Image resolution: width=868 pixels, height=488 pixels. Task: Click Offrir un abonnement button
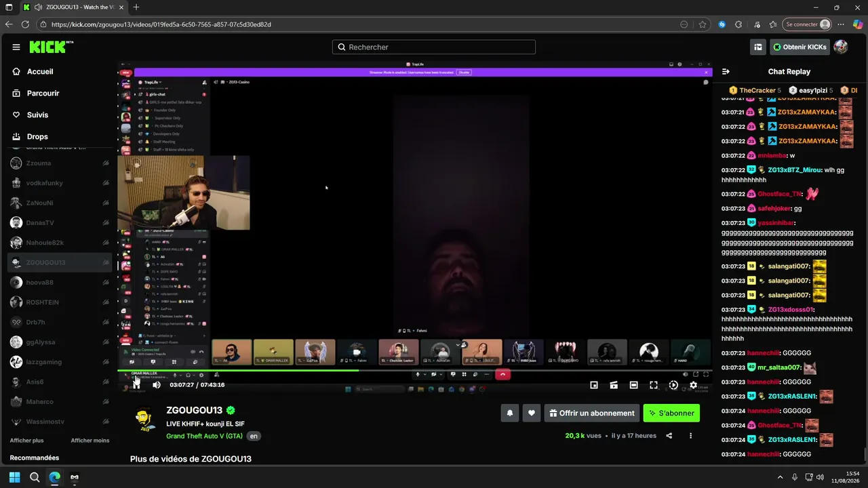click(x=592, y=413)
